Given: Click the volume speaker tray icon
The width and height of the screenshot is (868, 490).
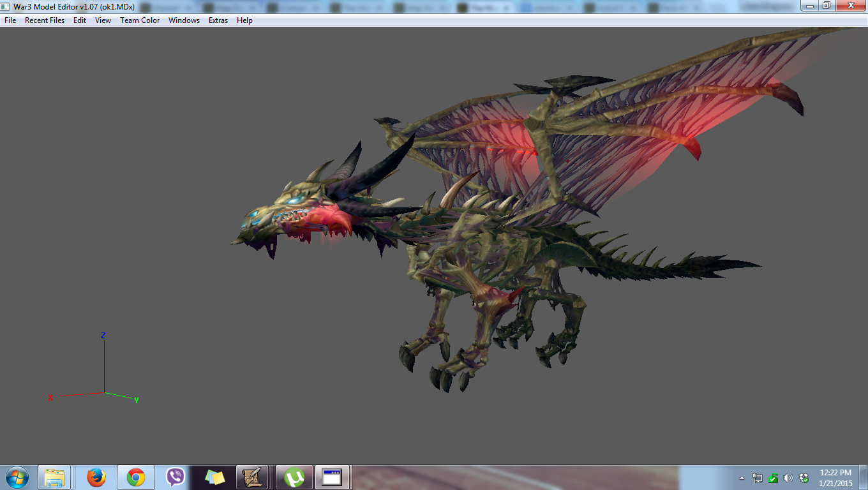Looking at the screenshot, I should point(788,478).
